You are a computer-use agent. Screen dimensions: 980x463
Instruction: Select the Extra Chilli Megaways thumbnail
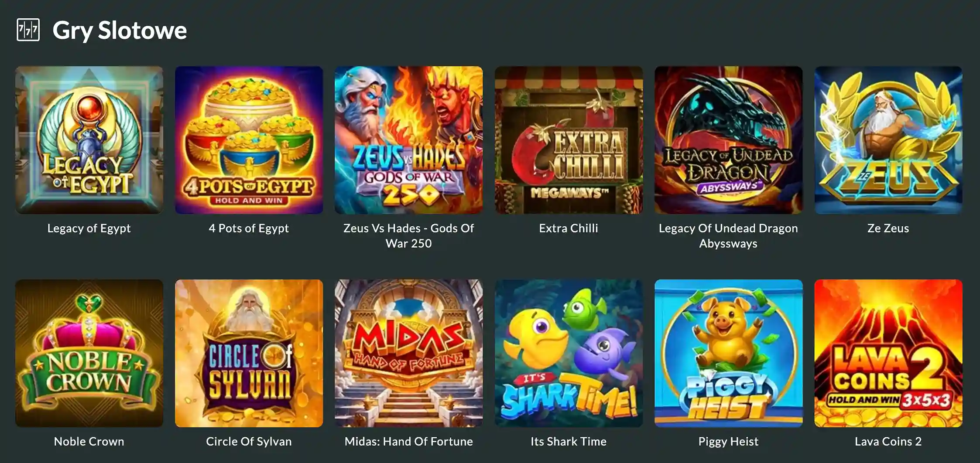click(x=569, y=140)
